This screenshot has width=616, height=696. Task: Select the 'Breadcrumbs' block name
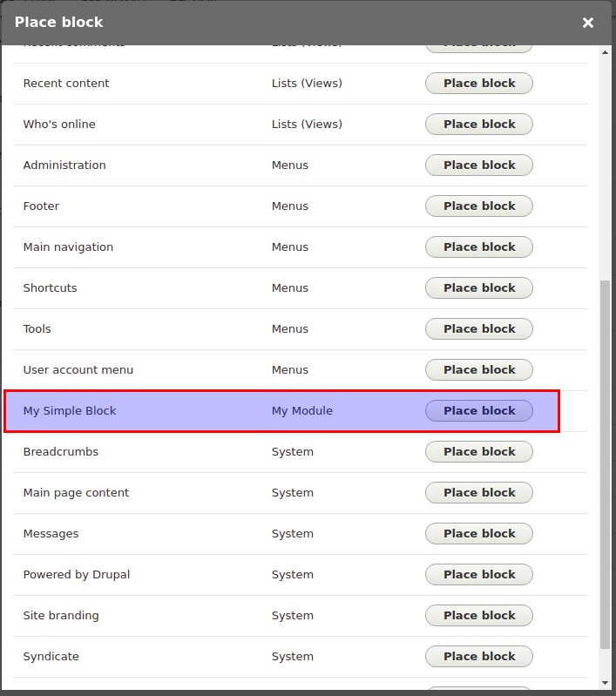[61, 452]
